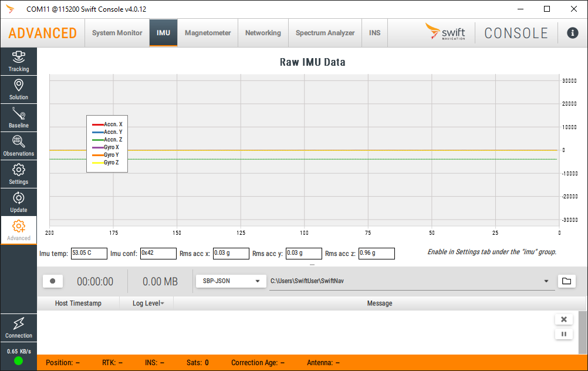Clear log messages with the X button

[563, 319]
